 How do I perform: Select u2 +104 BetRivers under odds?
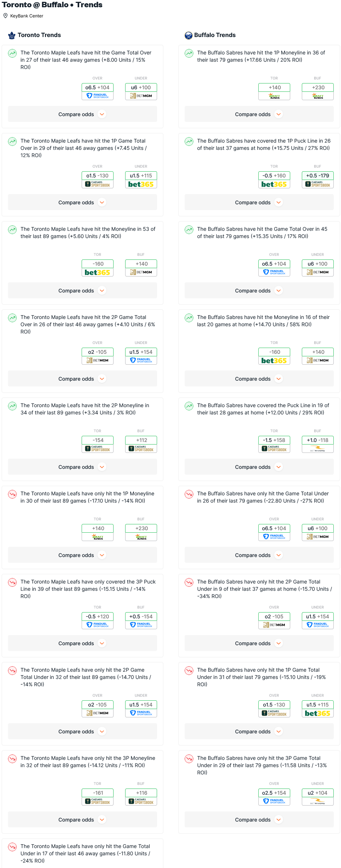[x=317, y=797]
